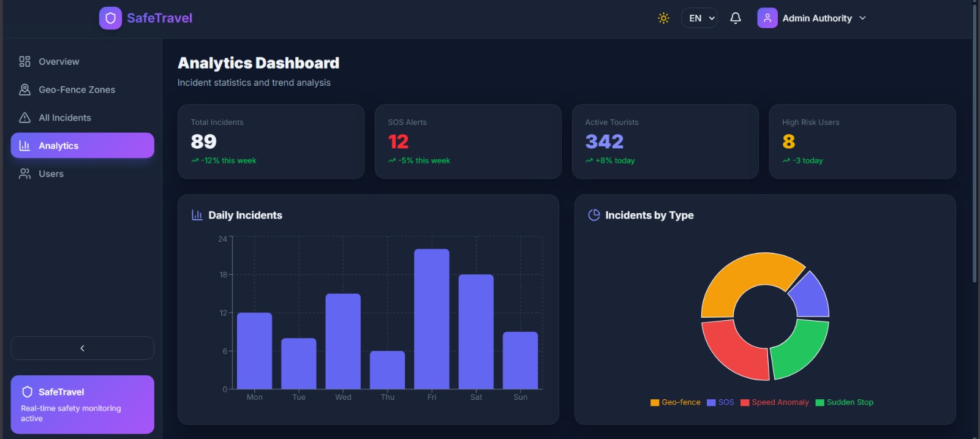Go to Overview in sidebar
The height and width of the screenshot is (439, 980).
click(82, 61)
